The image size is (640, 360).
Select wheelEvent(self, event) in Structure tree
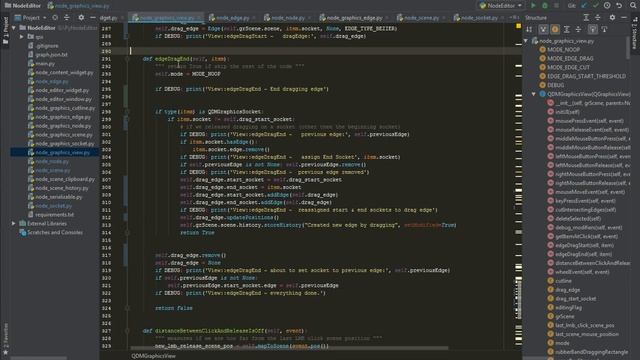582,272
